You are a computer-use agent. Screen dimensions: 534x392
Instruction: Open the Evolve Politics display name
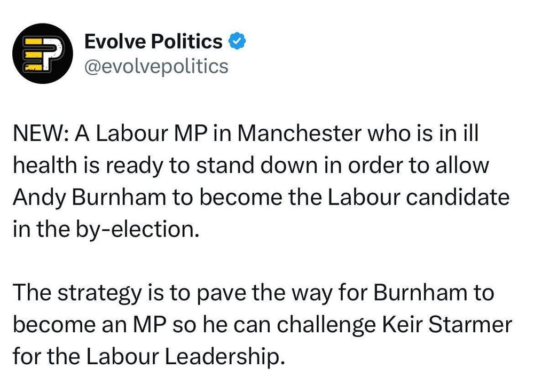coord(153,41)
